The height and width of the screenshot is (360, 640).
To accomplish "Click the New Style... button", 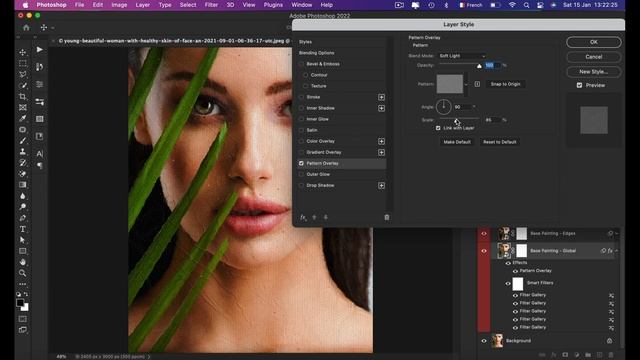I will pyautogui.click(x=594, y=71).
